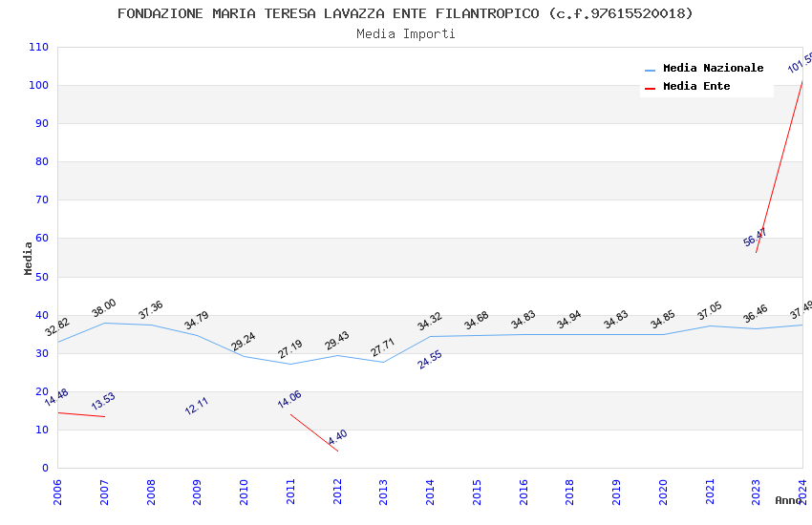The width and height of the screenshot is (812, 525).
Task: Click the Ente data label 14.48
Action: [56, 398]
